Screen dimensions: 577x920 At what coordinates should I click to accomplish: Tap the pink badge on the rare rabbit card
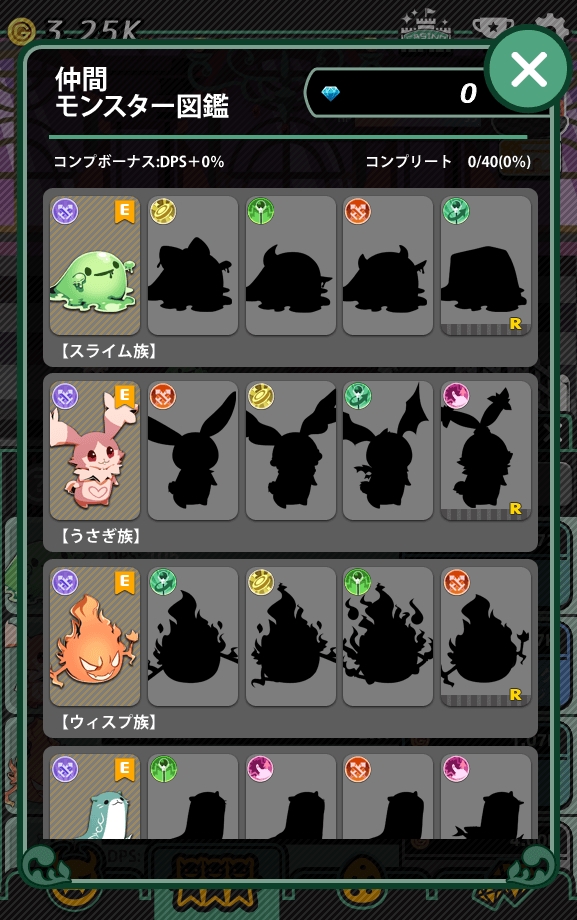(x=456, y=396)
